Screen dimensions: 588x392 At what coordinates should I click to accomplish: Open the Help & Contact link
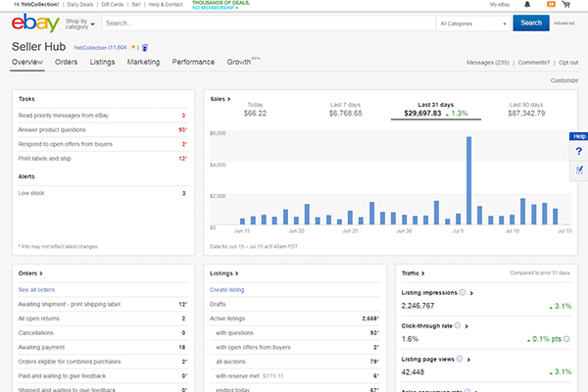(166, 5)
